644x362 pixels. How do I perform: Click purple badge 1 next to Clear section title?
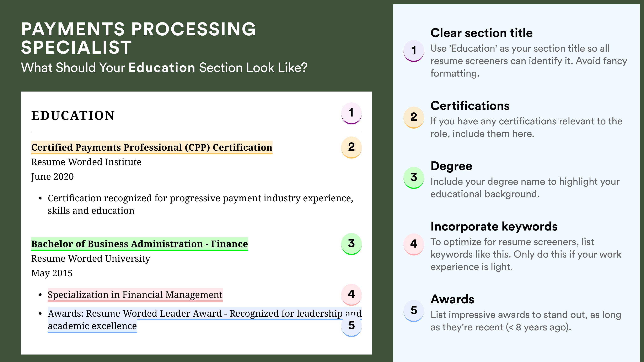(414, 51)
